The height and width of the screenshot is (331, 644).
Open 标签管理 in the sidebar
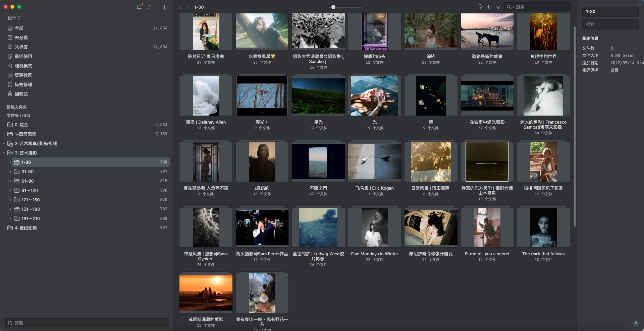[23, 84]
